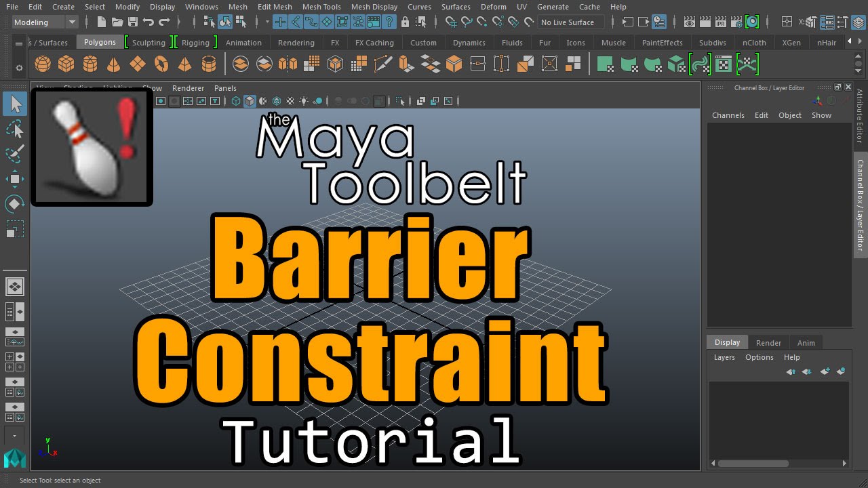Open the Anim tab in Layer Editor

(x=806, y=343)
